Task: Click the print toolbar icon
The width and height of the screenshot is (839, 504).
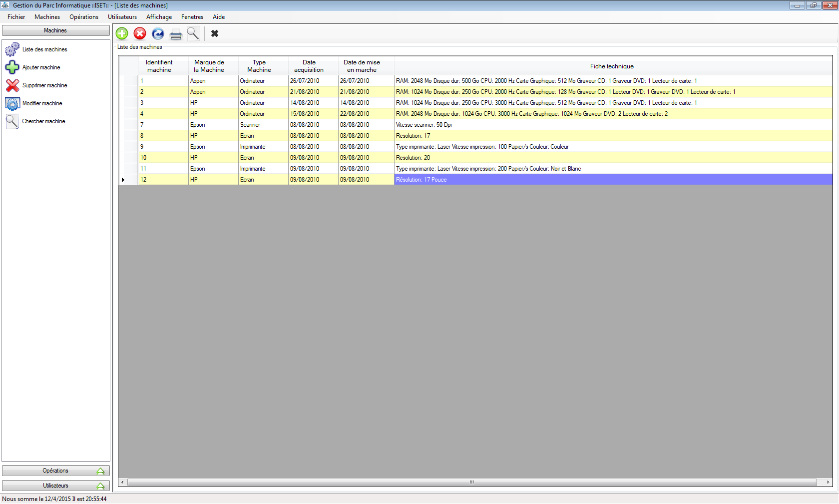Action: click(x=176, y=34)
